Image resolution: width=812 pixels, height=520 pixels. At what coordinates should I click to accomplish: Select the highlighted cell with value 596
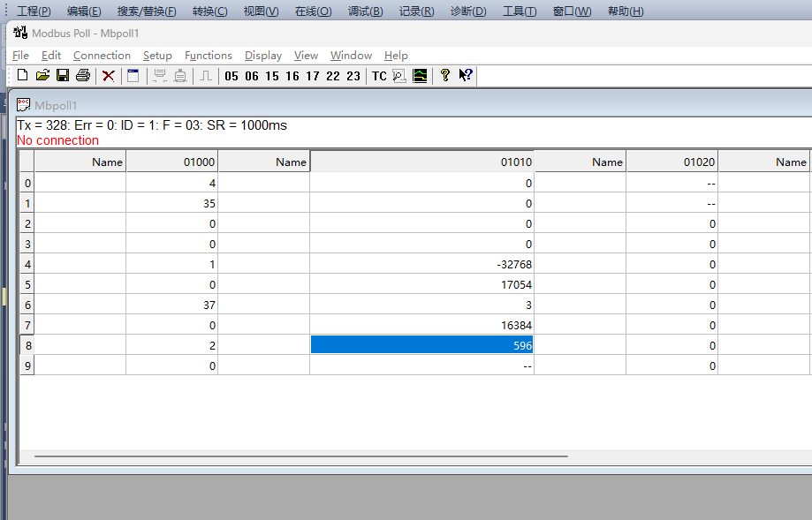click(x=421, y=345)
